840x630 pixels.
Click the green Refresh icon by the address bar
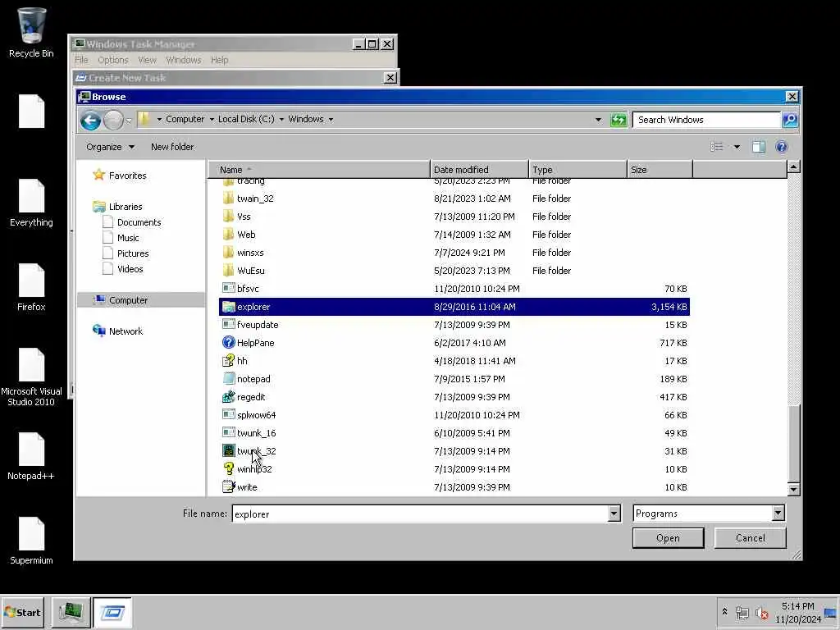tap(619, 120)
